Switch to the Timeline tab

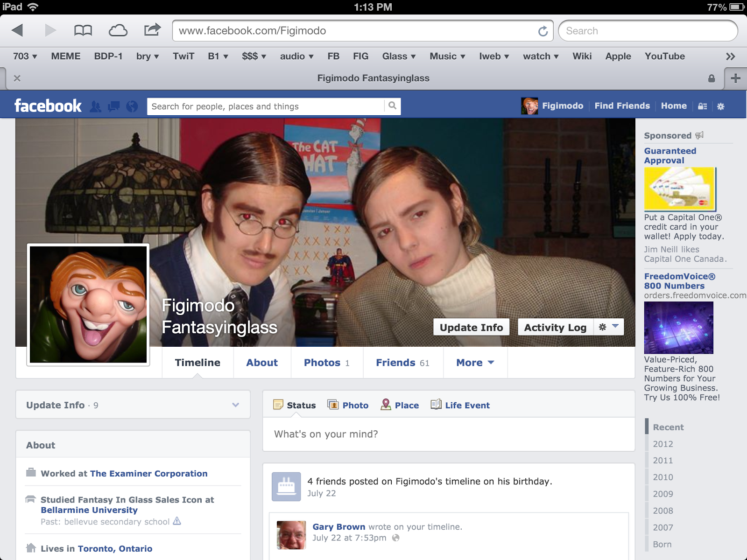pyautogui.click(x=197, y=363)
